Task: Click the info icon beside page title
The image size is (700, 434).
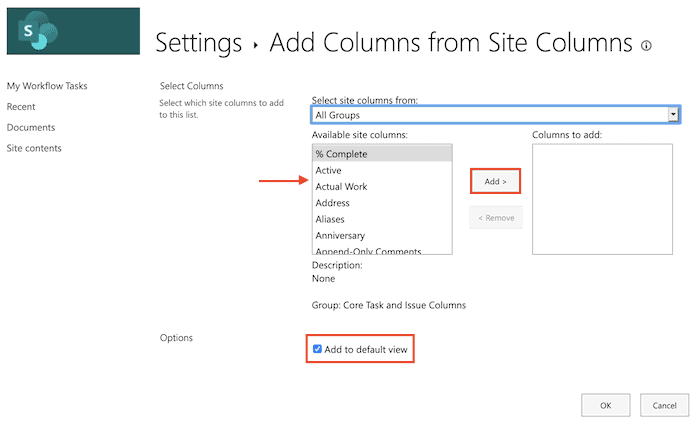Action: coord(646,46)
